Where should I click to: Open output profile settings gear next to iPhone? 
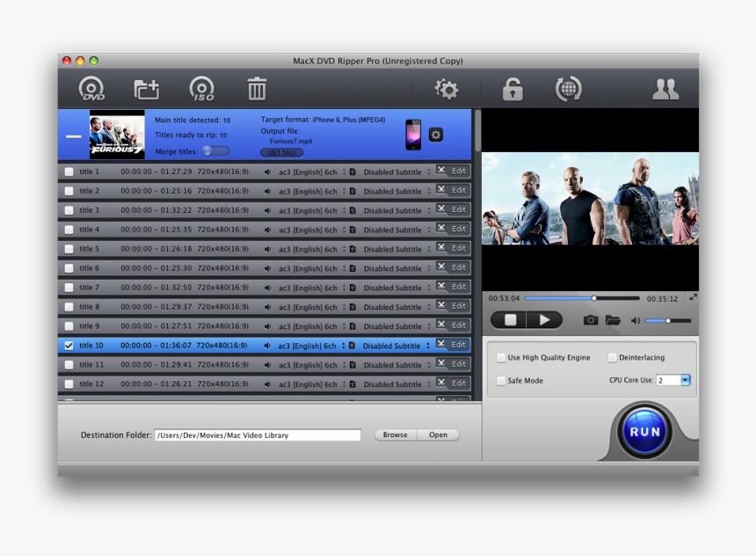(436, 135)
